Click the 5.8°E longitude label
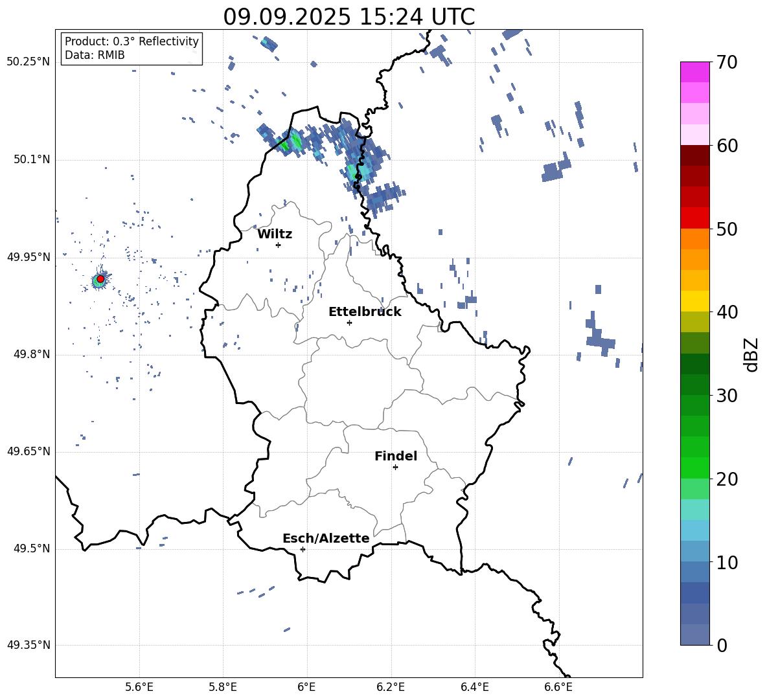767x700 pixels. (x=223, y=687)
